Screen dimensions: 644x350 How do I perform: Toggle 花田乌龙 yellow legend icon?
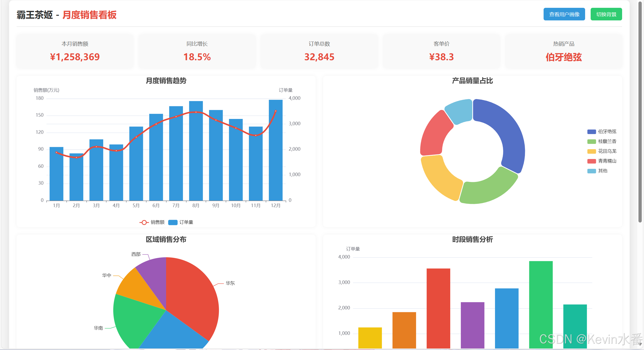[x=591, y=151]
